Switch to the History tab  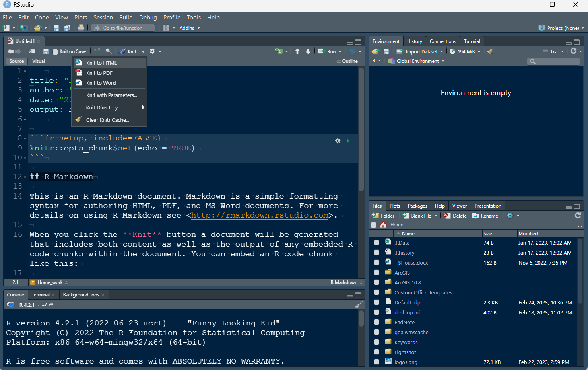(x=414, y=41)
